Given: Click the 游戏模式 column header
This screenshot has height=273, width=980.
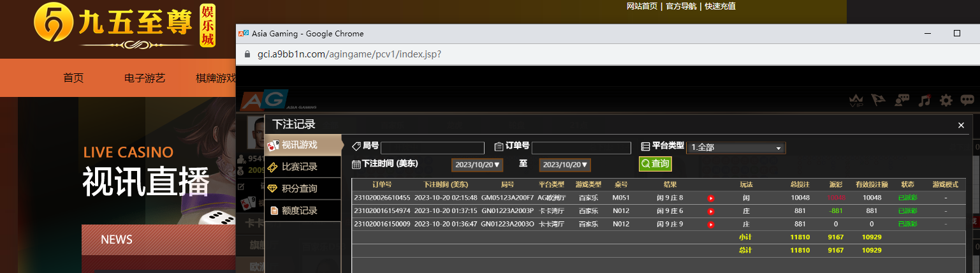Looking at the screenshot, I should pyautogui.click(x=945, y=184).
